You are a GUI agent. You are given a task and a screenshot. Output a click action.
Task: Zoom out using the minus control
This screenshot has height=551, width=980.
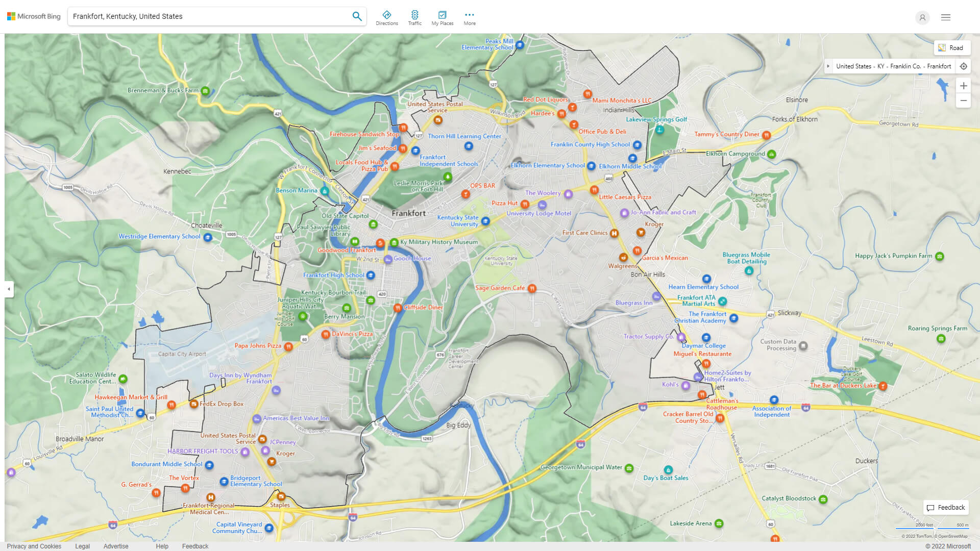[964, 101]
